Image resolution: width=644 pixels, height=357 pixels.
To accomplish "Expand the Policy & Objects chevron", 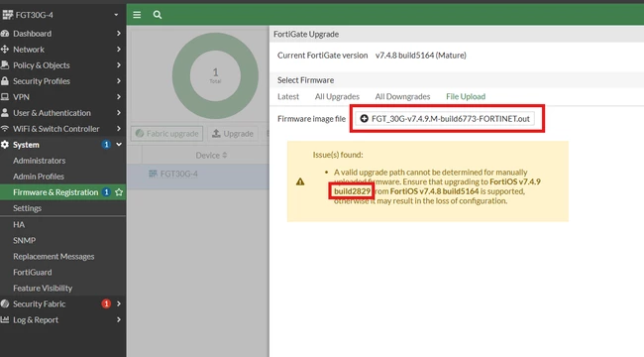I will click(x=119, y=65).
